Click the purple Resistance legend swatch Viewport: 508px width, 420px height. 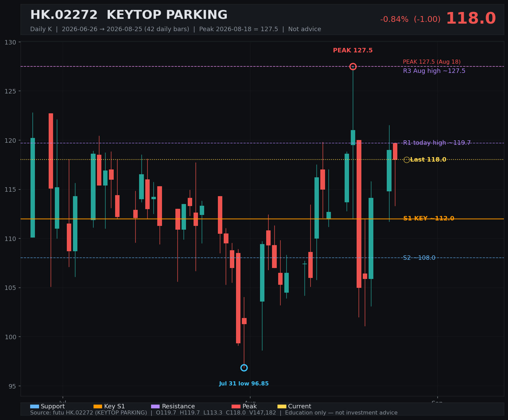point(156,407)
